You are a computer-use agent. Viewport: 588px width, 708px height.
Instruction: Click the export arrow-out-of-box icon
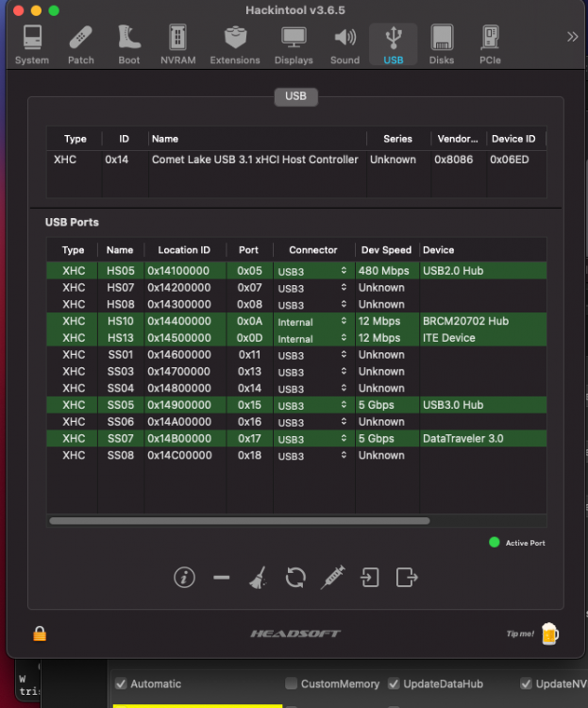407,578
